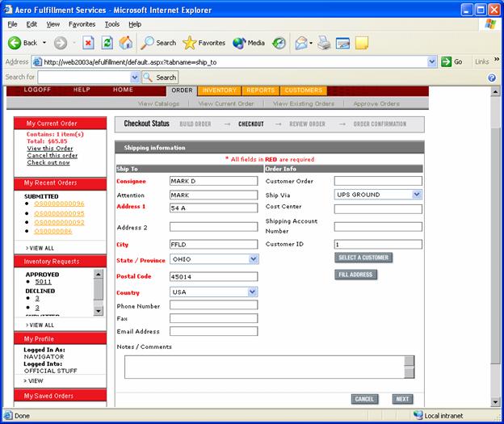
Task: Click the Email Address input field
Action: coord(214,331)
